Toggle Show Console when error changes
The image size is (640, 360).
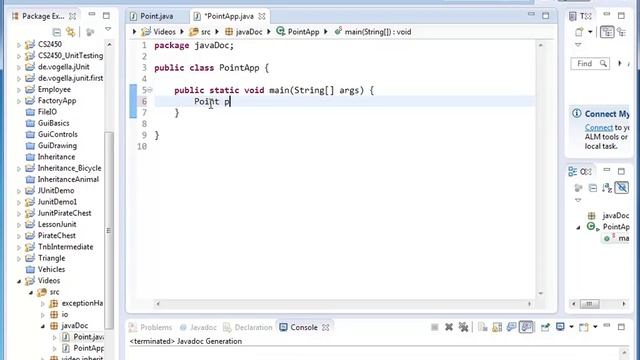click(x=527, y=327)
